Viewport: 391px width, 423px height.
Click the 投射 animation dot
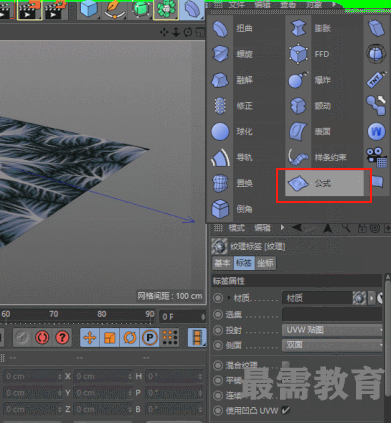[218, 330]
